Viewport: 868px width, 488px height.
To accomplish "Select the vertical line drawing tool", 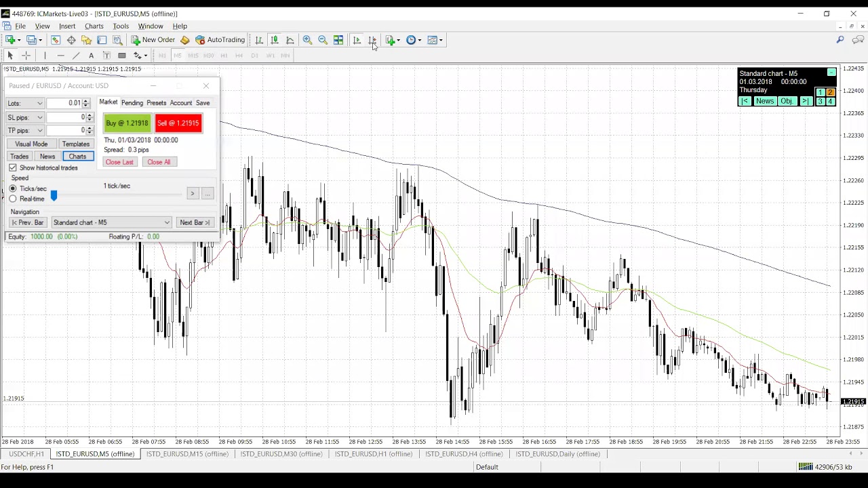I will click(x=45, y=56).
